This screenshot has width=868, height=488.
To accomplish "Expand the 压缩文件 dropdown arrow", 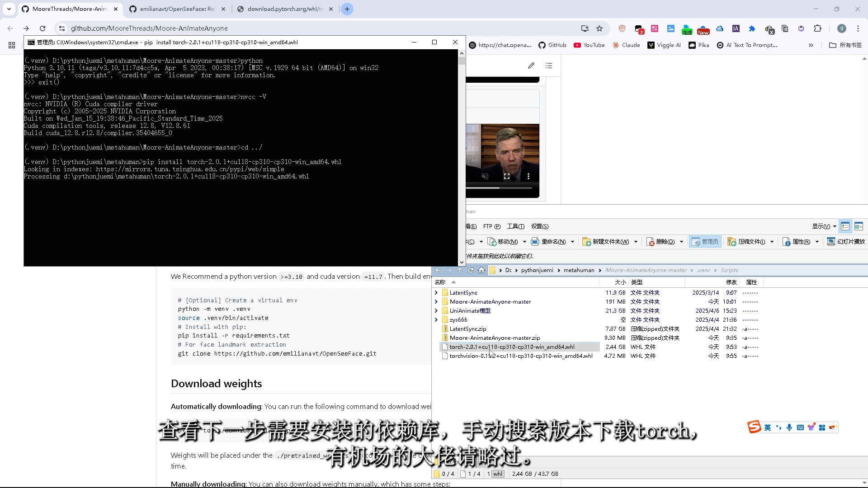I will tap(772, 242).
